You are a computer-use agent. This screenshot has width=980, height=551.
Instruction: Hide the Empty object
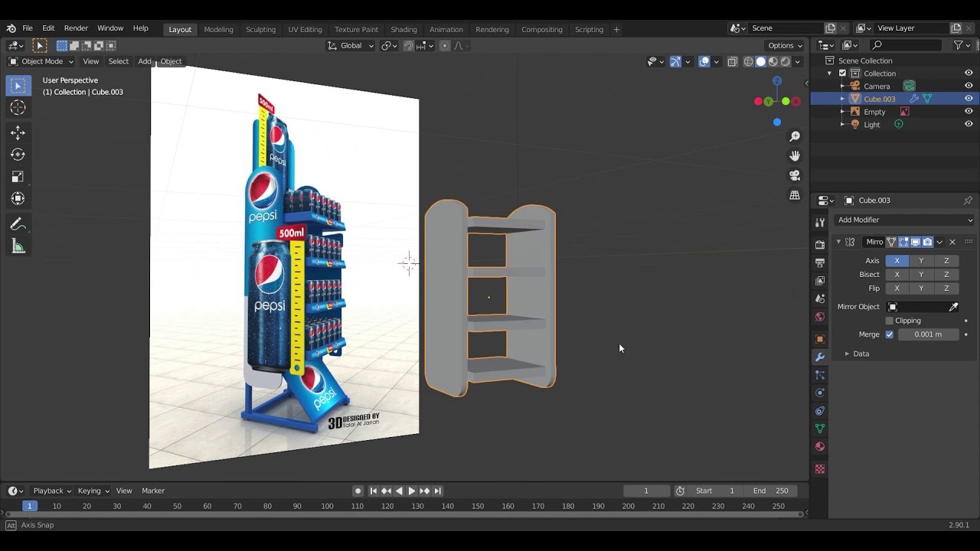(x=969, y=112)
